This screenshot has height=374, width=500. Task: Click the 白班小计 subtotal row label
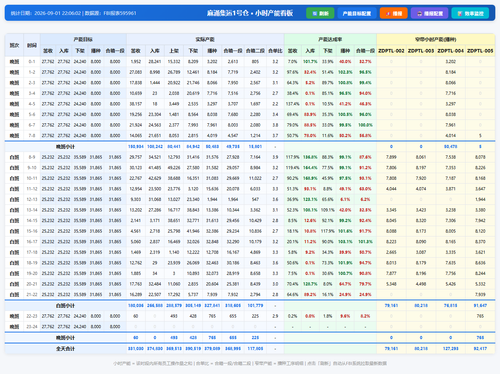click(65, 306)
